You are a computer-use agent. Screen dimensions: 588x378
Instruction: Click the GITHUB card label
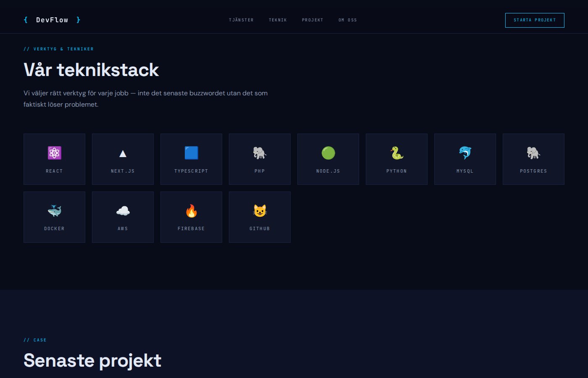(260, 228)
